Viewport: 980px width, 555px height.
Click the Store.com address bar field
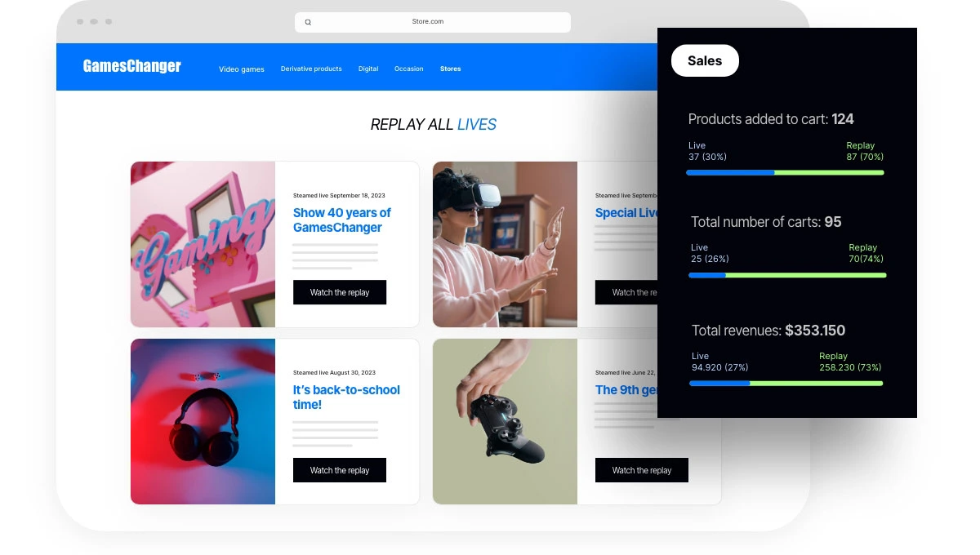point(433,22)
